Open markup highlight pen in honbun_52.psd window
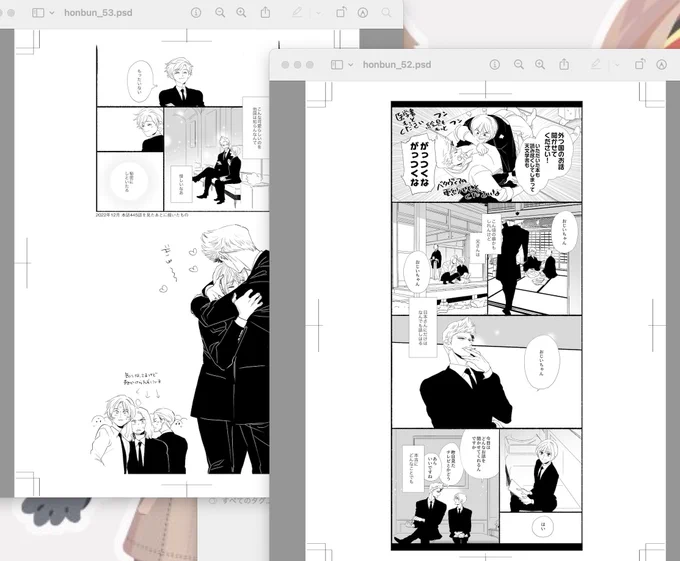This screenshot has height=561, width=680. point(596,65)
